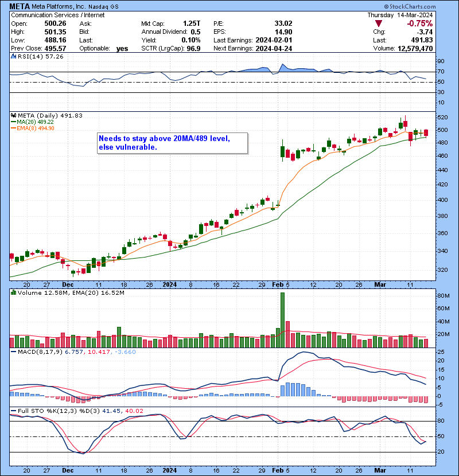This screenshot has width=459, height=476.
Task: Click 'Communication Services / Internet' sector text
Action: (58, 15)
